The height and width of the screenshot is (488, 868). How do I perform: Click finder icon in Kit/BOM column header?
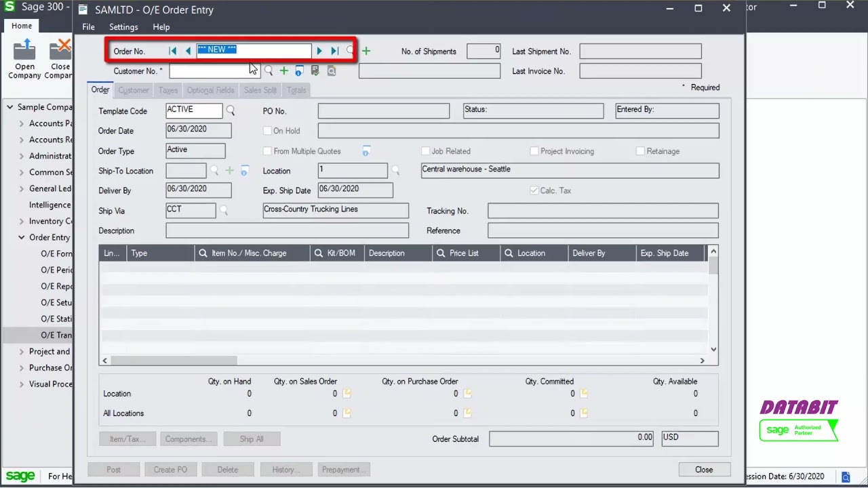[318, 253]
